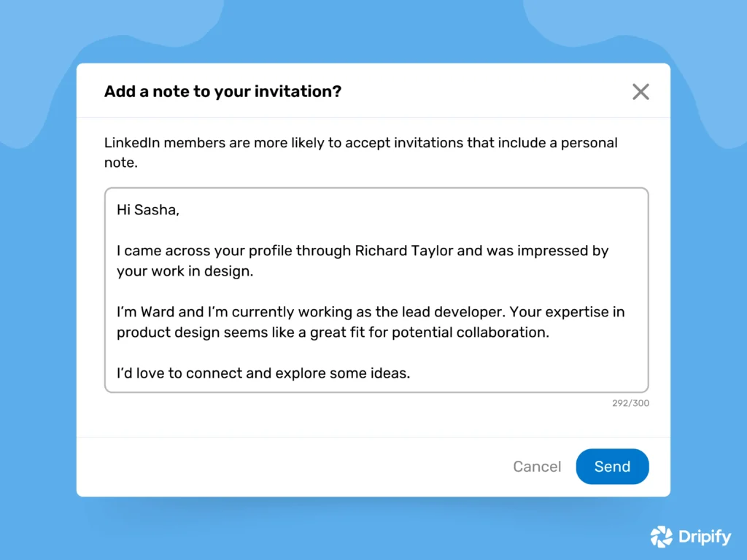
Task: Close the invitation dialog with the X
Action: (x=640, y=91)
